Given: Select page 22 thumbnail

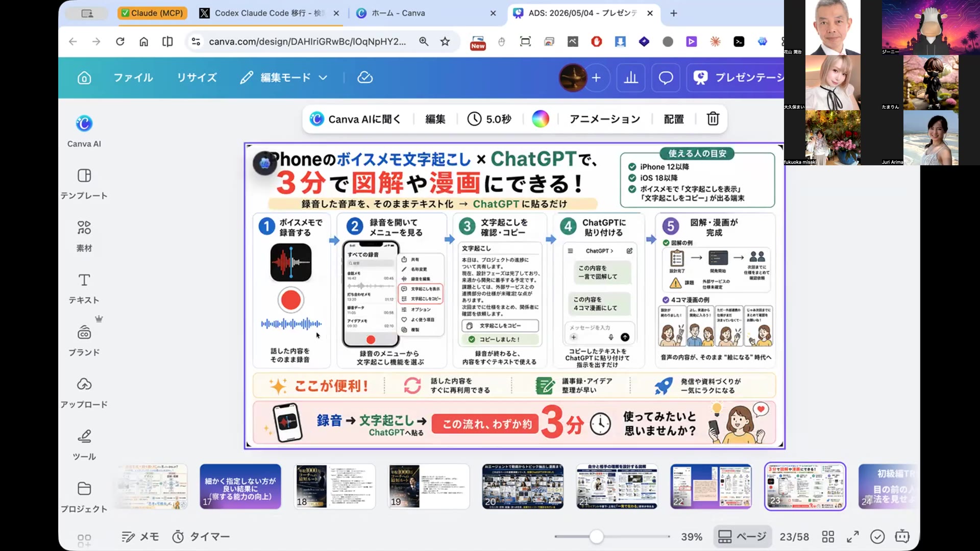Looking at the screenshot, I should tap(710, 487).
